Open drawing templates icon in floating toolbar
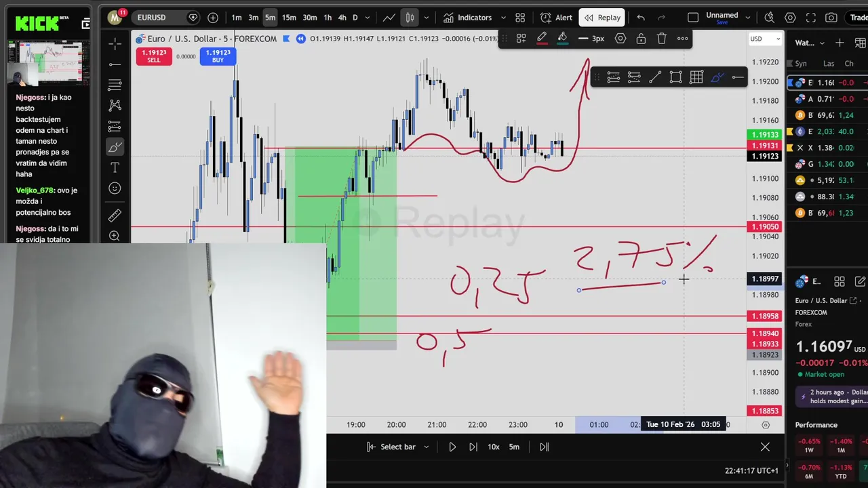 click(x=521, y=39)
